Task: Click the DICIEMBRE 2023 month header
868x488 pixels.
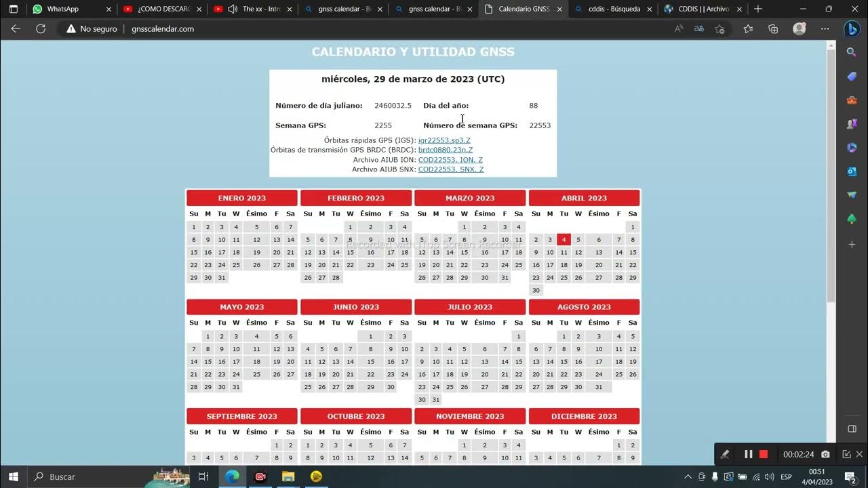Action: coord(584,416)
